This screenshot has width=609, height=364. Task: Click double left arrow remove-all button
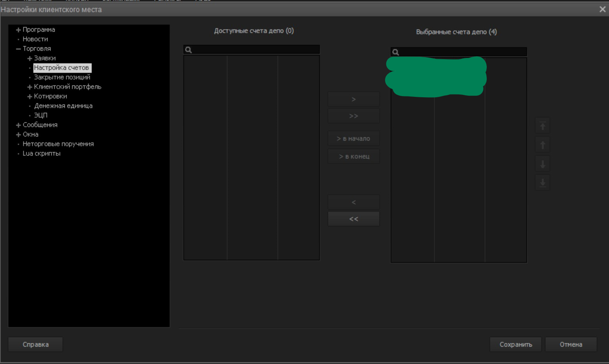pyautogui.click(x=353, y=219)
